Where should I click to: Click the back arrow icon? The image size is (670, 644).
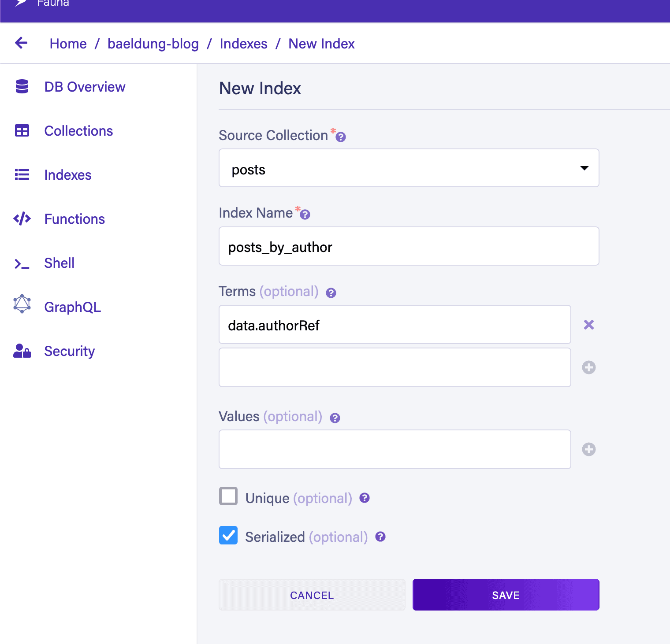(x=21, y=43)
